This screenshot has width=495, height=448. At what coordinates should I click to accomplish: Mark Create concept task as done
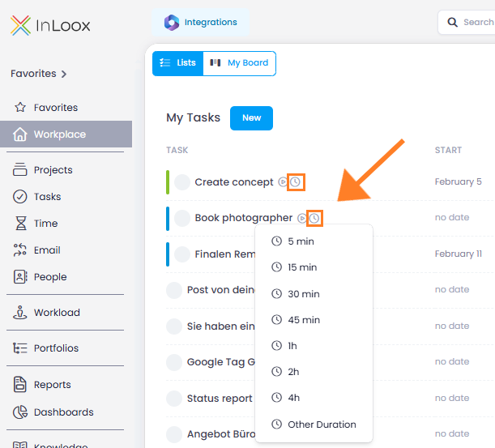pos(182,181)
